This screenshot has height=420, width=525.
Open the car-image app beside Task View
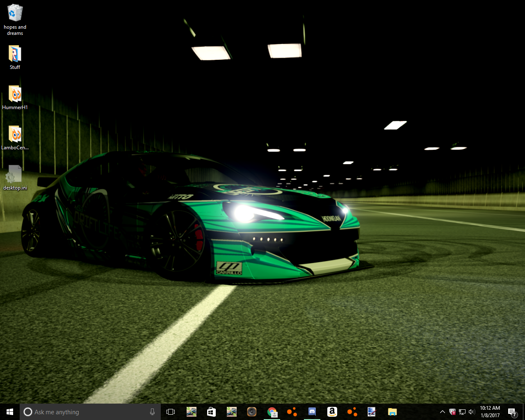click(x=191, y=412)
